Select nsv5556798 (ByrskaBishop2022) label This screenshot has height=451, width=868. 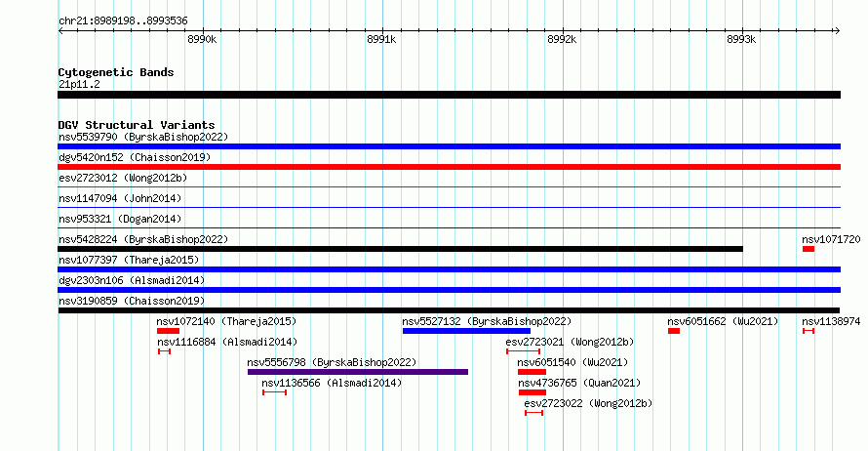click(x=332, y=362)
